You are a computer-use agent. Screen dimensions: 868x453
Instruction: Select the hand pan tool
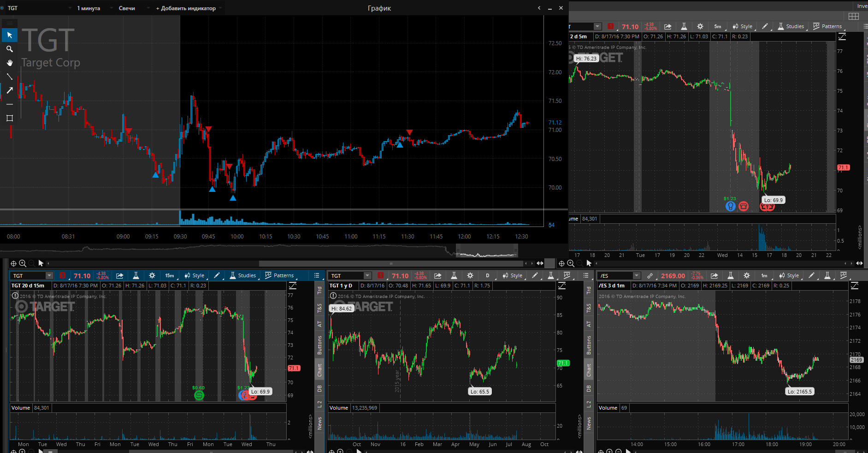pos(9,63)
